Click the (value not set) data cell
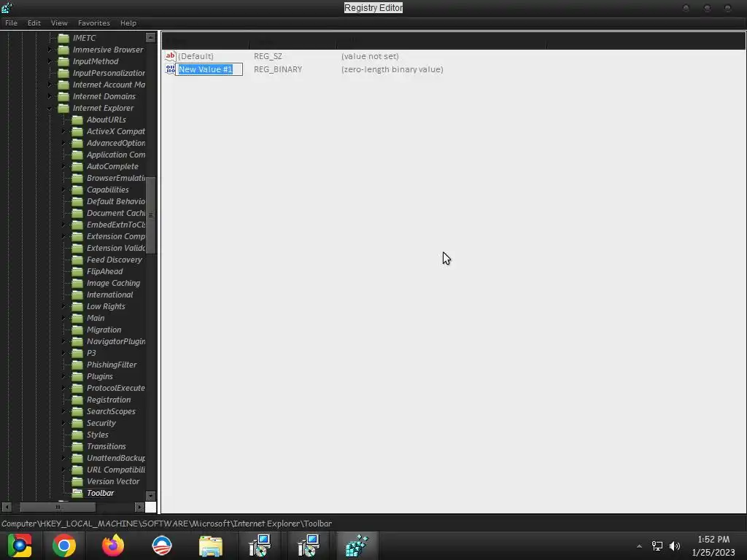This screenshot has width=747, height=560. (370, 56)
